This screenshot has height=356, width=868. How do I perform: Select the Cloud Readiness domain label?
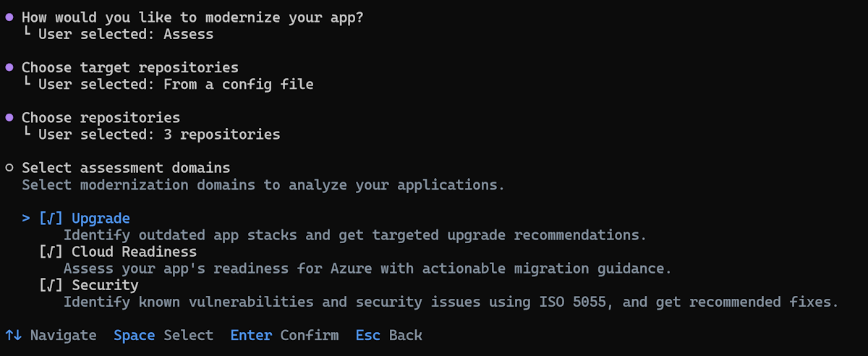(x=134, y=252)
